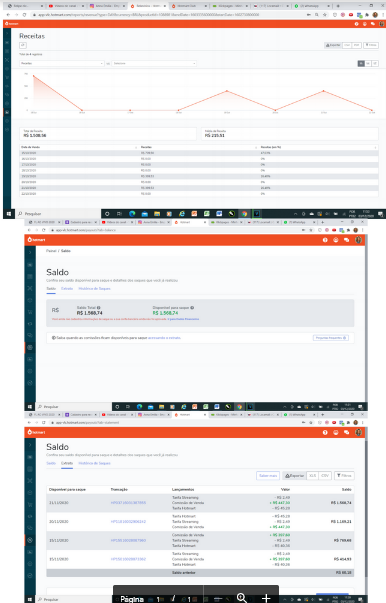The width and height of the screenshot is (386, 603).
Task: Switch to the Extrato tab under Saldo
Action: coord(67,288)
